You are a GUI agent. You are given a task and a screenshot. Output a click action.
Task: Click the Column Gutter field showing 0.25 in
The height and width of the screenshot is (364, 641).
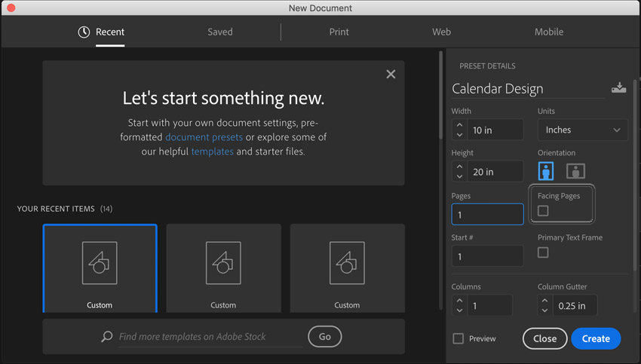(x=575, y=305)
